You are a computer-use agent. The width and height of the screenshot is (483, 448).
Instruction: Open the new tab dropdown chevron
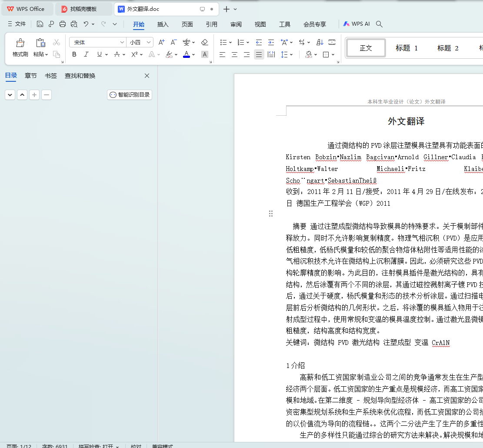click(x=235, y=9)
